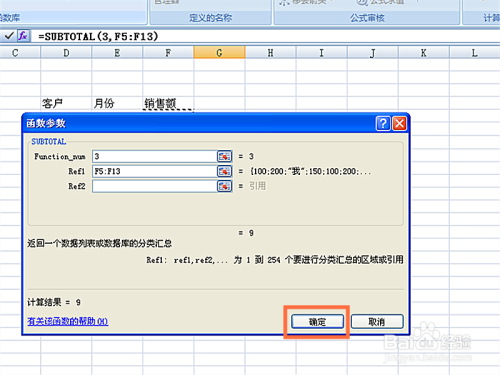
Task: Select column I header
Action: click(321, 53)
